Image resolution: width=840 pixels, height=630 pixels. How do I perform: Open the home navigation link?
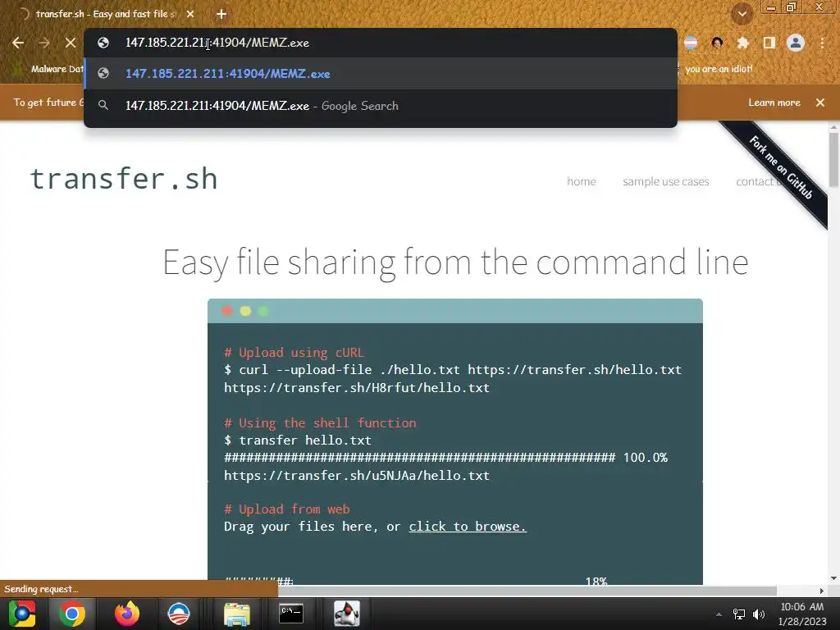pos(582,181)
